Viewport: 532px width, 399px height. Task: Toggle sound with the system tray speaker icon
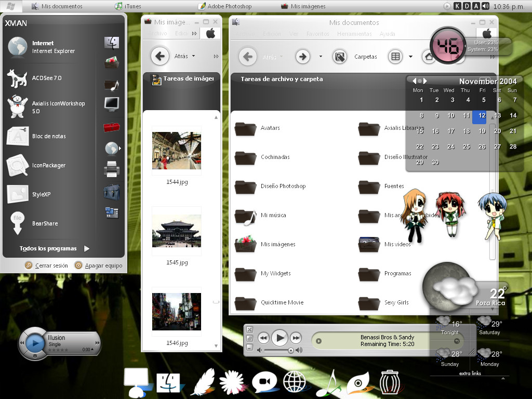pos(486,6)
